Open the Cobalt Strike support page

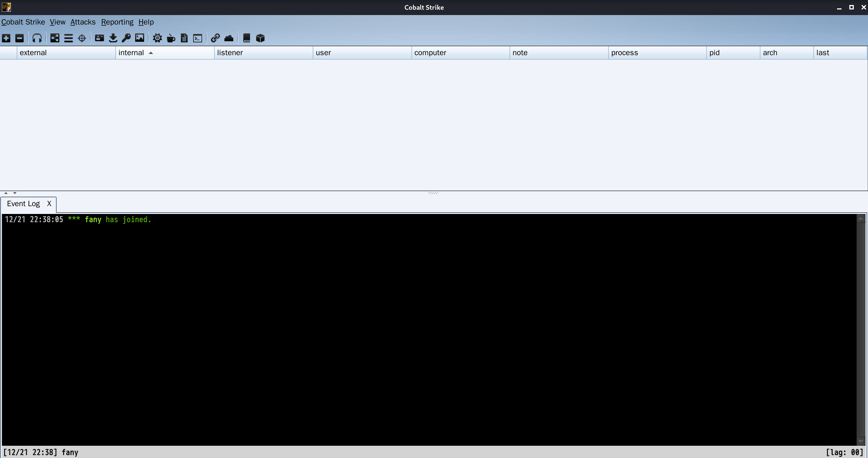(246, 38)
